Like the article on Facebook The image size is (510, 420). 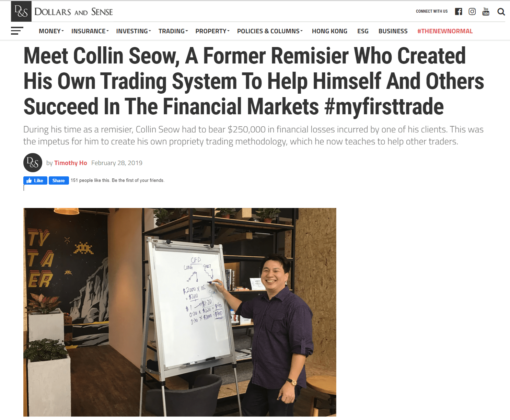pos(35,180)
